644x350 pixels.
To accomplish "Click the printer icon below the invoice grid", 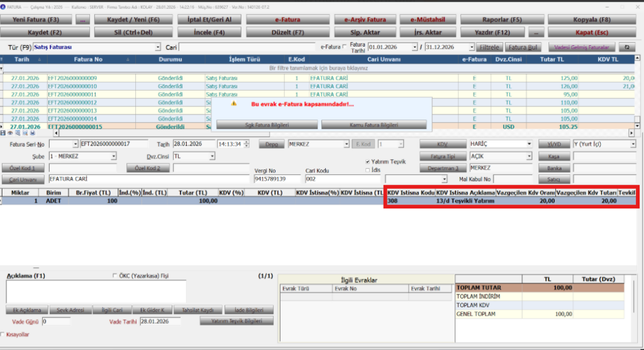I will click(x=33, y=133).
